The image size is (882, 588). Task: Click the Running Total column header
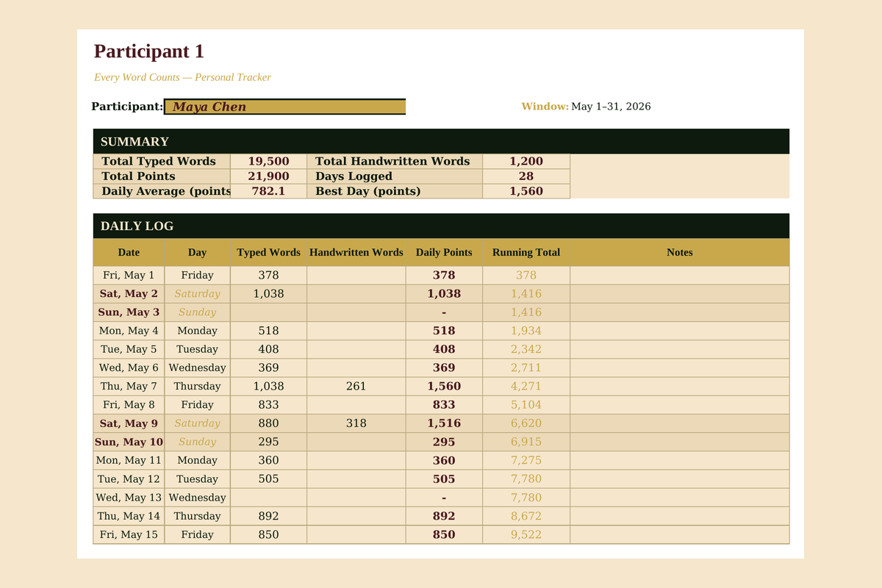[526, 252]
